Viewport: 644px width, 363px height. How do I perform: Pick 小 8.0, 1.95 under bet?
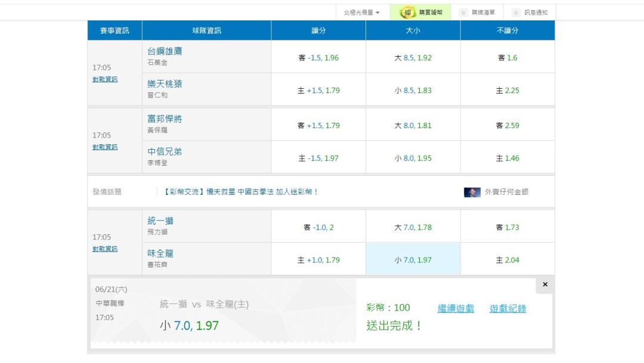pyautogui.click(x=413, y=158)
